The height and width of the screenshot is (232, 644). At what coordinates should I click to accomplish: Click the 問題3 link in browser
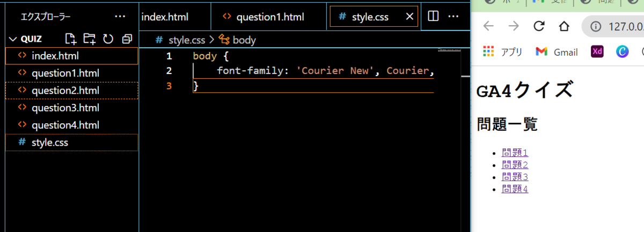(515, 177)
